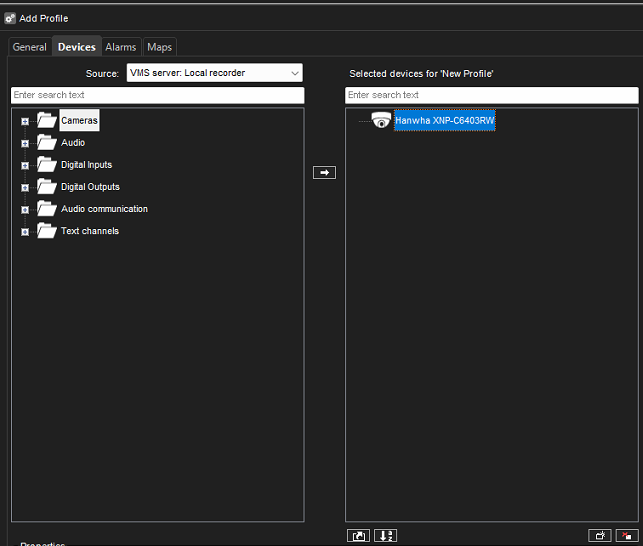
Task: Expand the Digital Inputs folder node
Action: point(25,166)
